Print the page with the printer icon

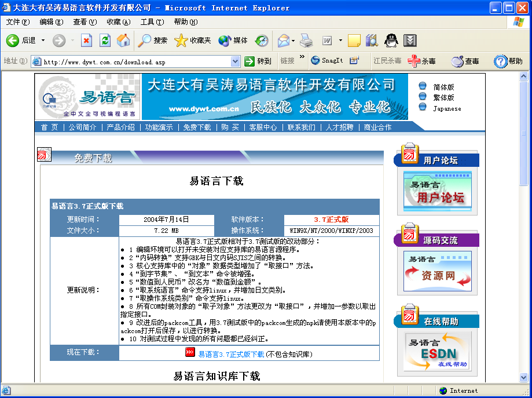[306, 41]
